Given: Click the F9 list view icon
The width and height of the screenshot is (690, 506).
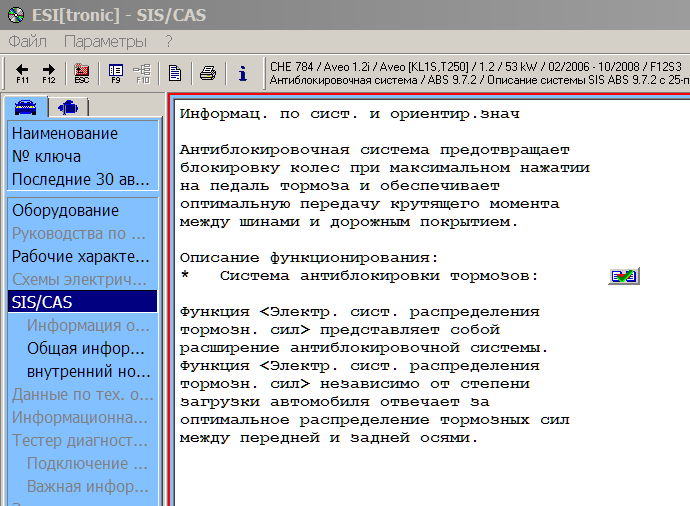Looking at the screenshot, I should [x=116, y=73].
